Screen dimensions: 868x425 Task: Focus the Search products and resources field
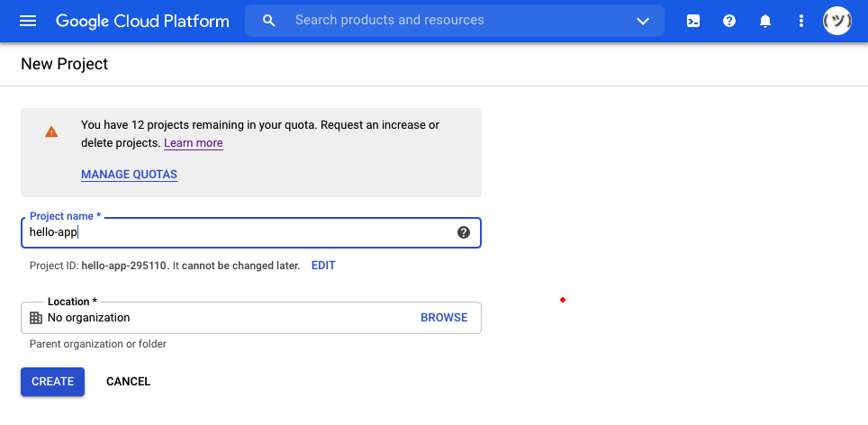pos(450,21)
